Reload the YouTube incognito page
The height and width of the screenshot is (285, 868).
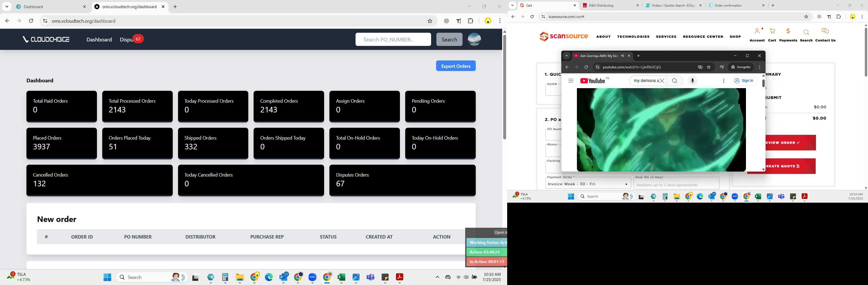[586, 67]
